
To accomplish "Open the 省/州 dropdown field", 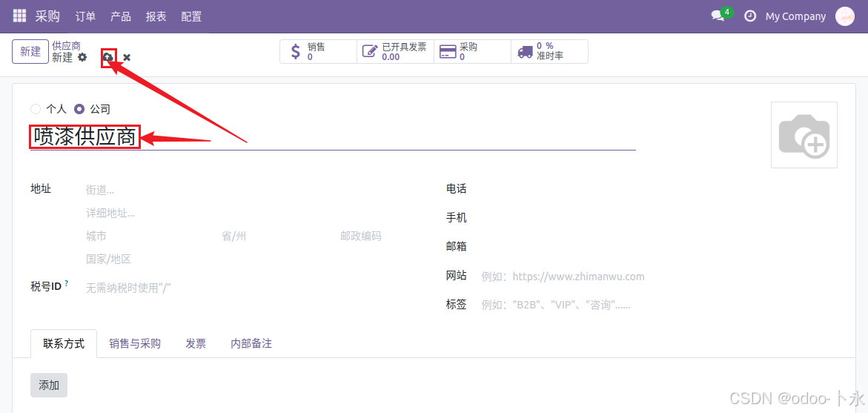I will coord(276,237).
